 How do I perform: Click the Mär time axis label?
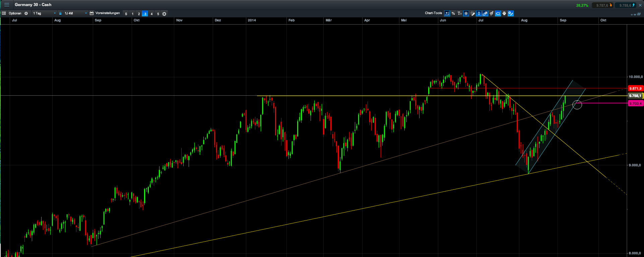click(x=329, y=20)
